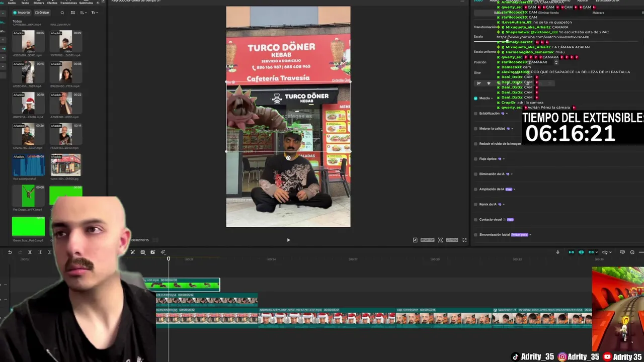Image resolution: width=644 pixels, height=362 pixels.
Task: Select the Santa hat clip thumbnail
Action: click(x=28, y=103)
